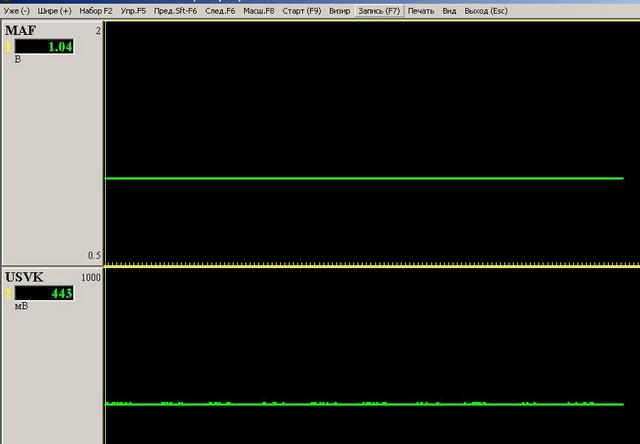Open the Набор F2 menu item
Screen dimensions: 640x444
click(96, 10)
